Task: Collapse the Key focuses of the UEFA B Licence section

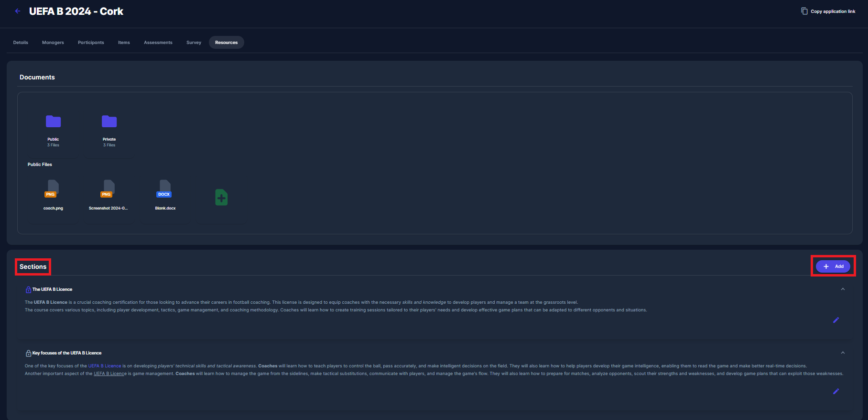Action: coord(843,353)
